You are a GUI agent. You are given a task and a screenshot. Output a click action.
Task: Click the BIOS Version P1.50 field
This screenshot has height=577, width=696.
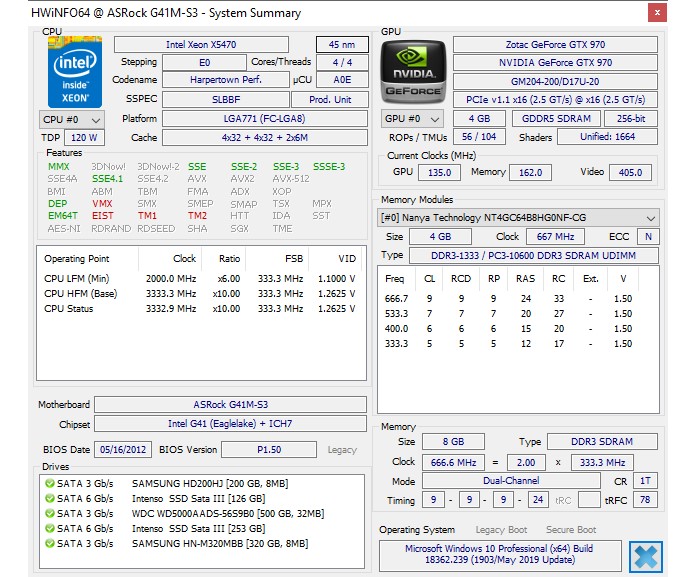269,450
